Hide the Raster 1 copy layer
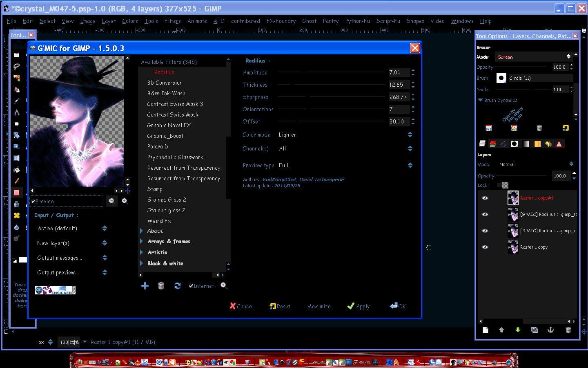Image resolution: width=588 pixels, height=368 pixels. pyautogui.click(x=485, y=247)
